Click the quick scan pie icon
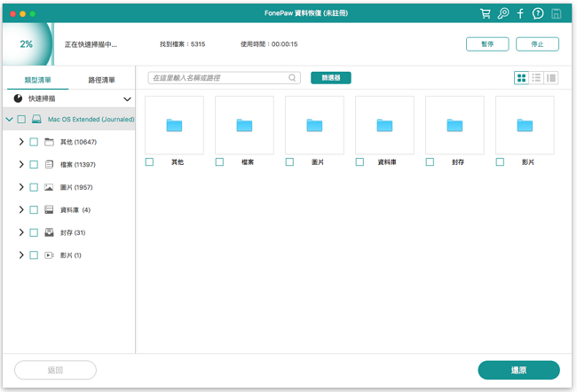 pos(18,98)
